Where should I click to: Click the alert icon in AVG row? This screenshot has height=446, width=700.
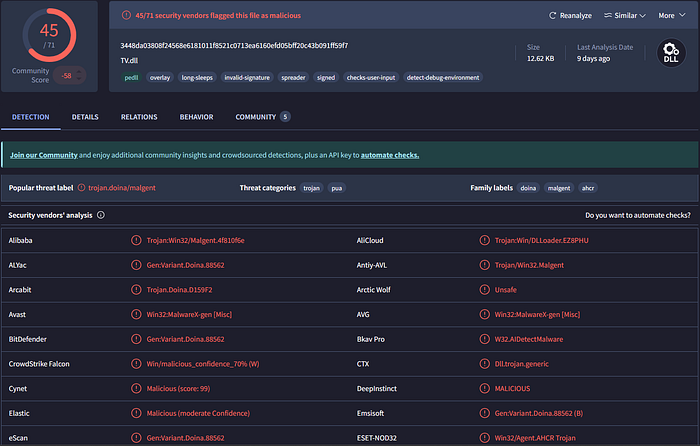(484, 314)
